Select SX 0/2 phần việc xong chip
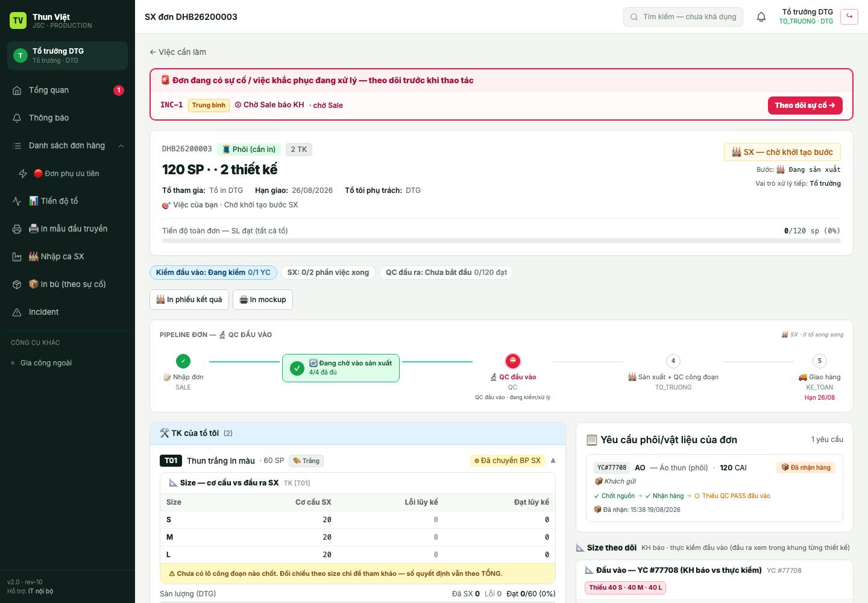The width and height of the screenshot is (868, 603). click(x=328, y=273)
